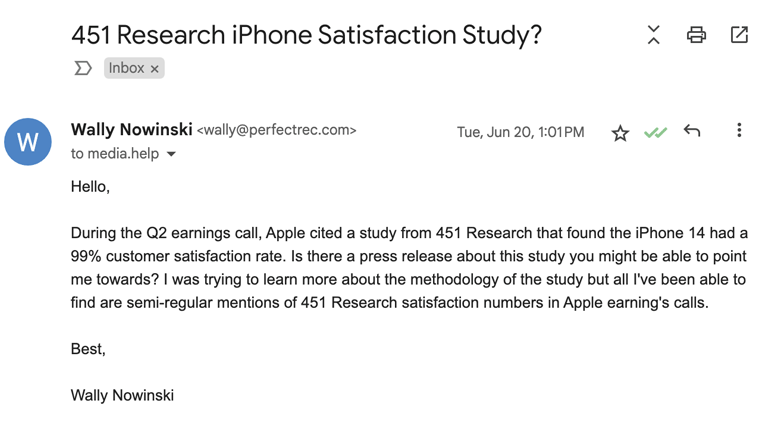This screenshot has width=768, height=426.
Task: Click the collapse all messages arrows icon
Action: tap(653, 35)
